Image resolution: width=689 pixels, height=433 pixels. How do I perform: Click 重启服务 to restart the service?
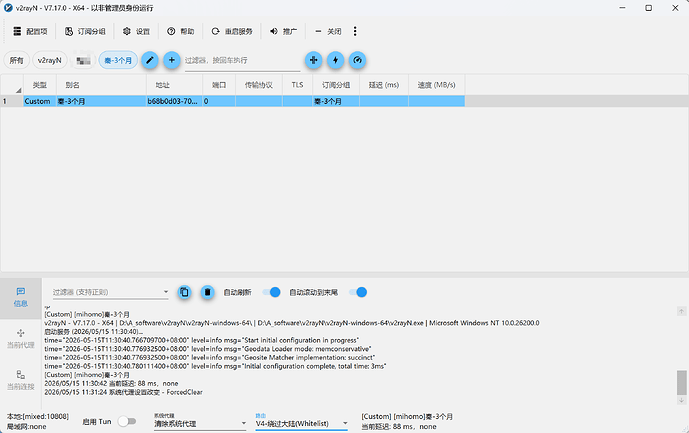click(232, 31)
